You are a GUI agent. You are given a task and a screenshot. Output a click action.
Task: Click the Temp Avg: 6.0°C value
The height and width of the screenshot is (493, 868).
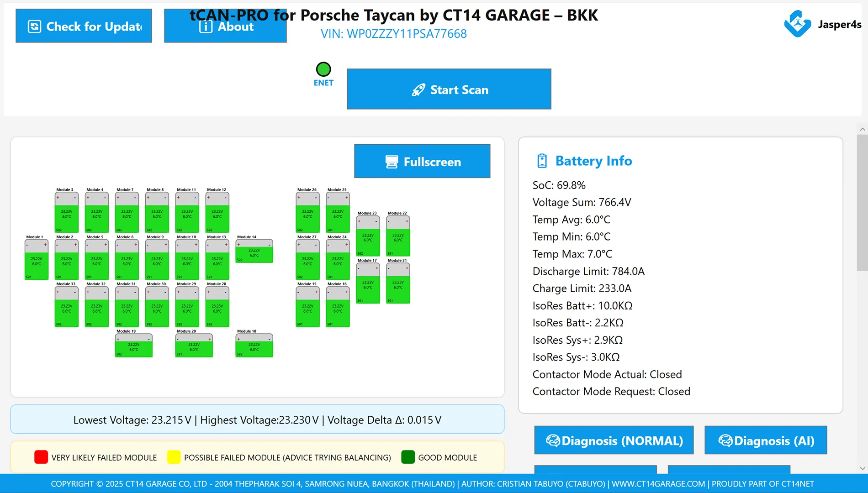coord(572,220)
